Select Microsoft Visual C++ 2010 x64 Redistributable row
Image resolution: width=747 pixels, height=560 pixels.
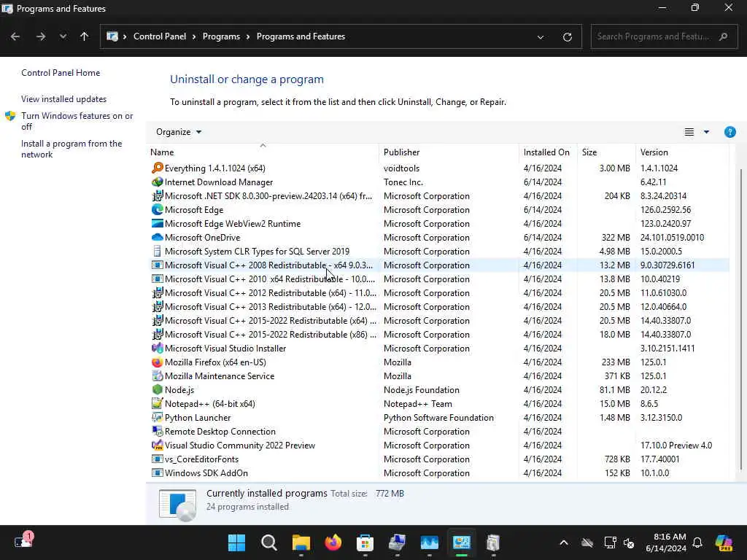point(439,279)
